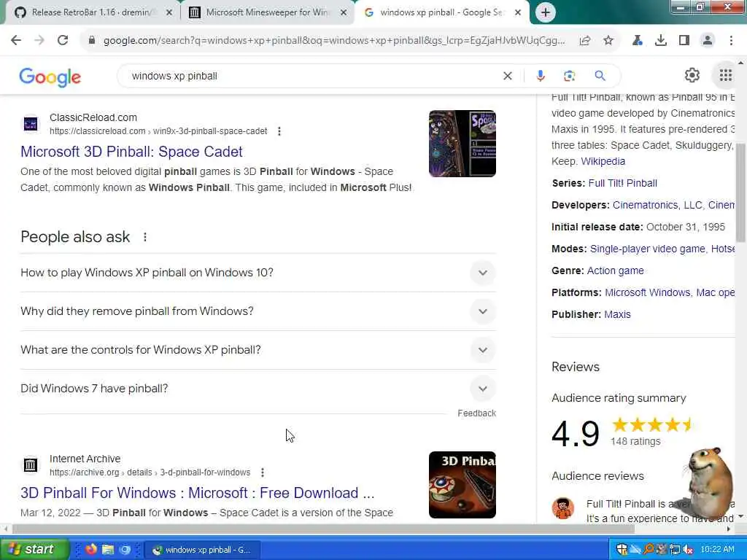Image resolution: width=747 pixels, height=560 pixels.
Task: Click the Maxis publisher link
Action: tap(617, 314)
